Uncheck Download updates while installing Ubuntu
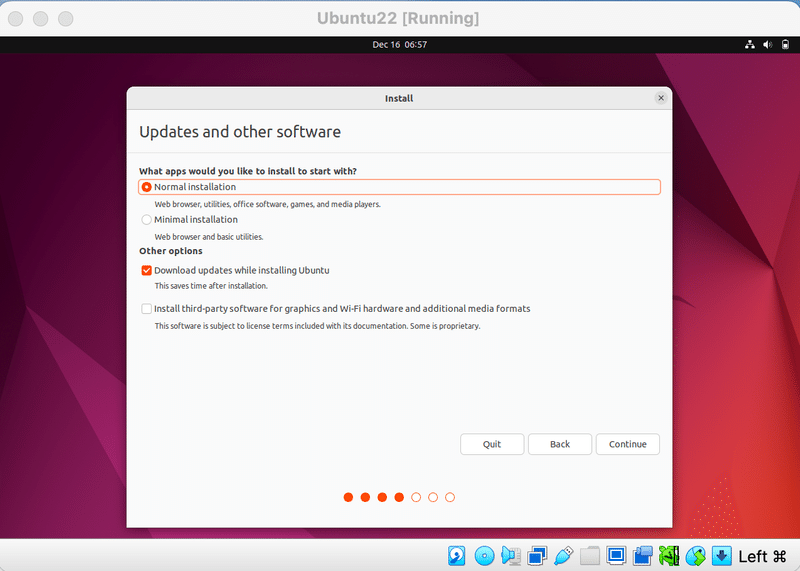The image size is (800, 571). coord(146,270)
